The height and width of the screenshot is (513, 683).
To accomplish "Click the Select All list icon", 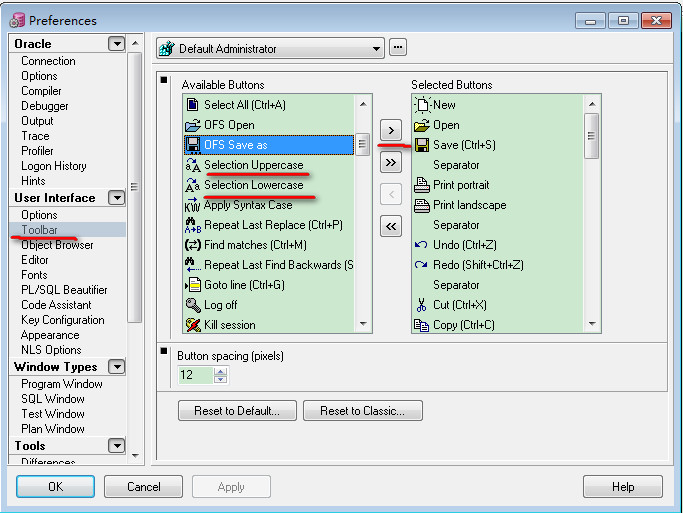I will [x=193, y=105].
